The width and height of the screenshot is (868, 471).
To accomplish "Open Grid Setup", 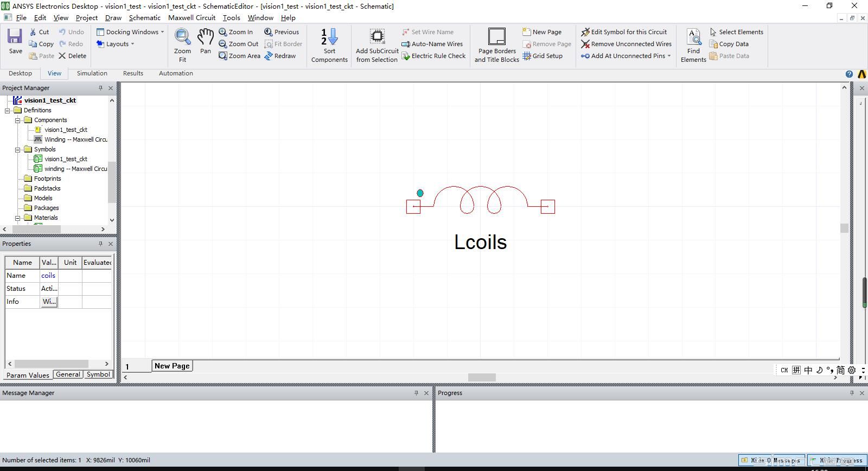I will (542, 56).
